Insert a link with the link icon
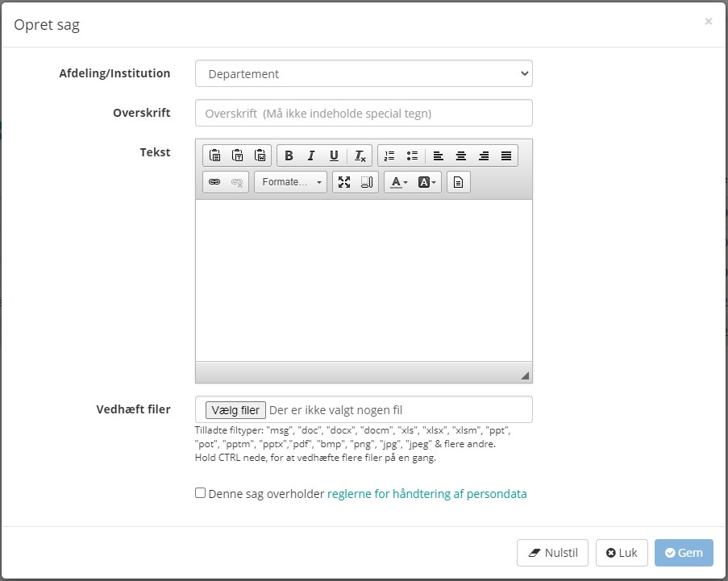This screenshot has width=728, height=581. tap(214, 182)
